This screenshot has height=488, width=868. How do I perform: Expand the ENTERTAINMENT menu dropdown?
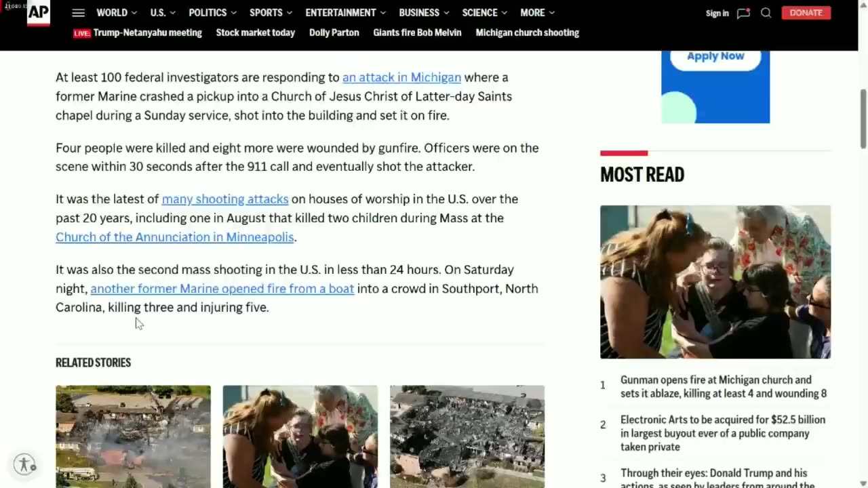[346, 13]
